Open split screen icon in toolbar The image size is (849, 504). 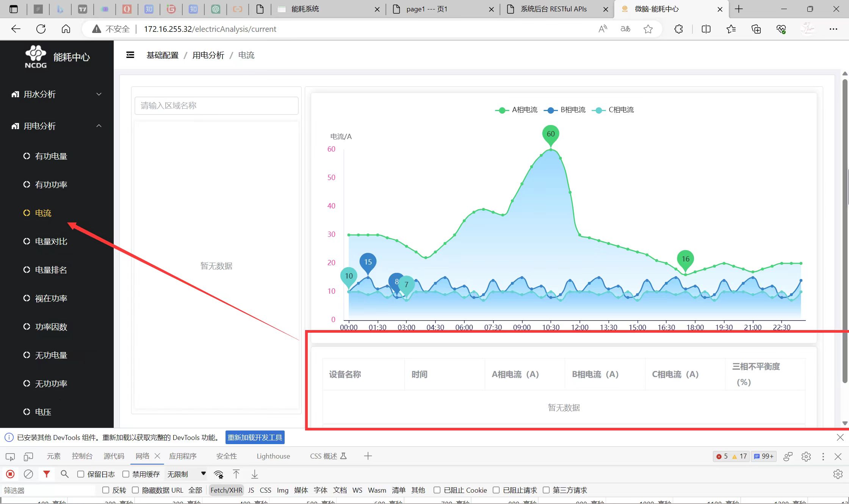pos(706,29)
